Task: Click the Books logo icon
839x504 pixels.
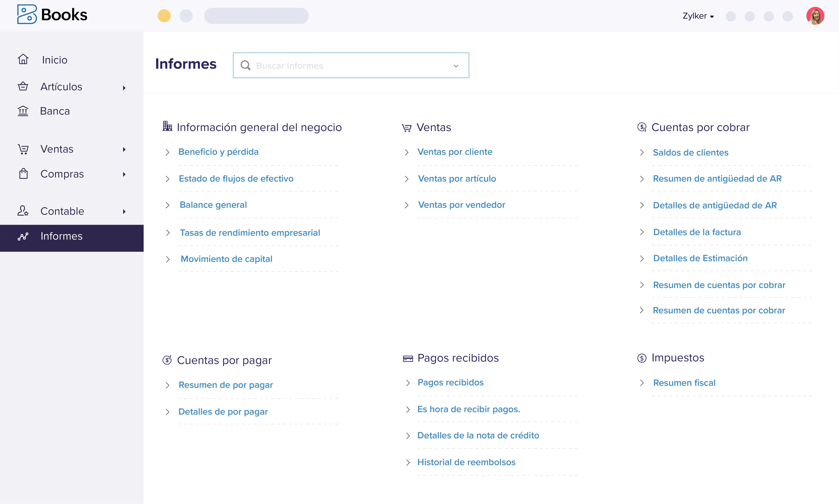Action: (27, 14)
